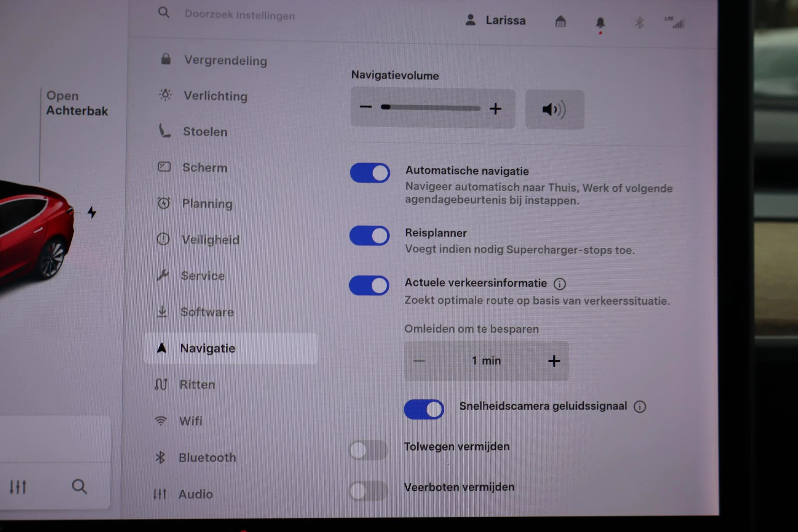The height and width of the screenshot is (532, 798).
Task: Open the Bluetooth settings icon
Action: pos(161,457)
